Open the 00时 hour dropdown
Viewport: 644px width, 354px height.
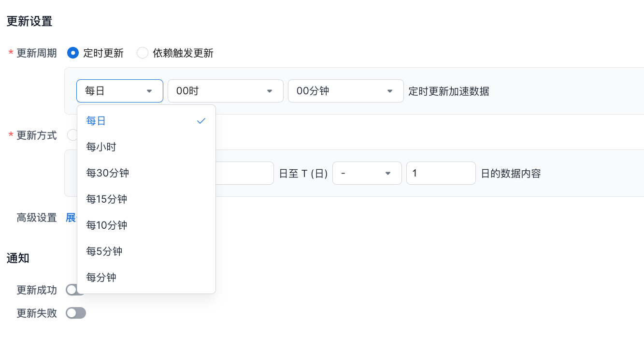pyautogui.click(x=225, y=91)
